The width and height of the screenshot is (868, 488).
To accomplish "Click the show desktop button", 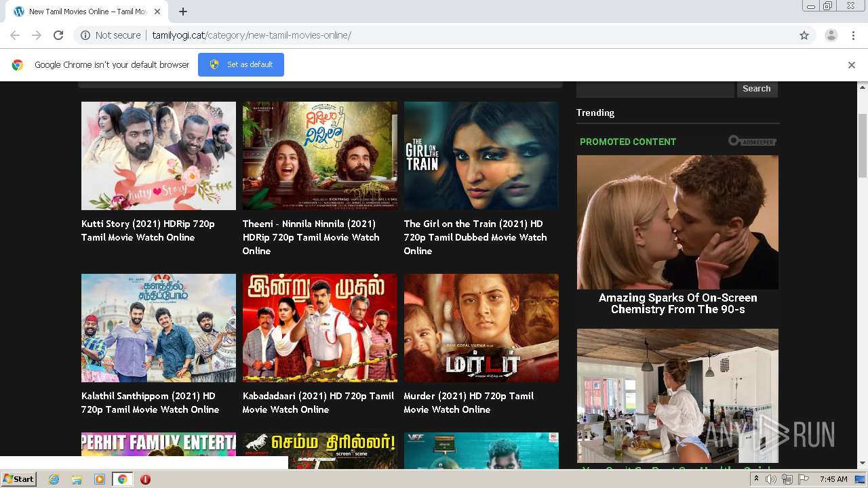I will (x=861, y=479).
